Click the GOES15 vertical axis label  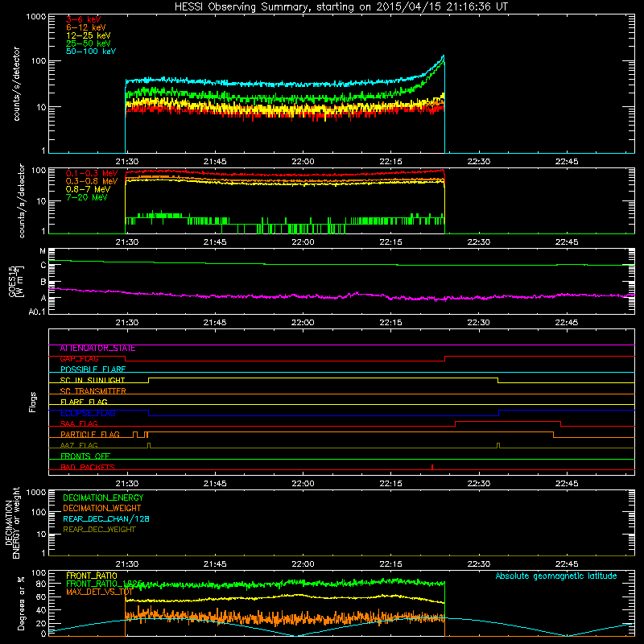click(15, 281)
